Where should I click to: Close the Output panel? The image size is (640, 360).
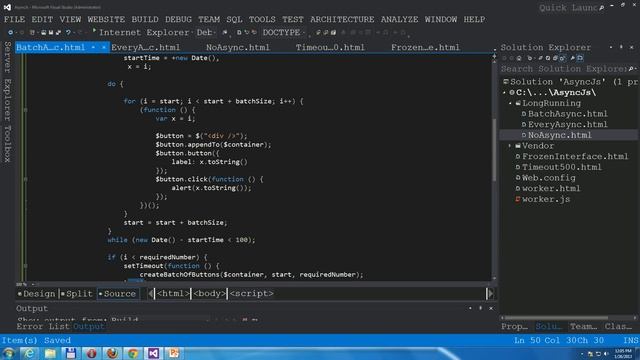click(x=491, y=308)
